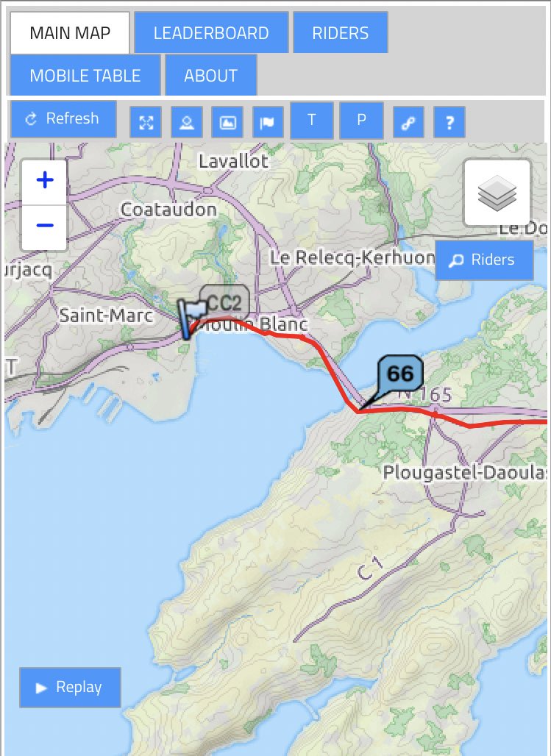
Task: Open the ABOUT tab
Action: pyautogui.click(x=211, y=75)
